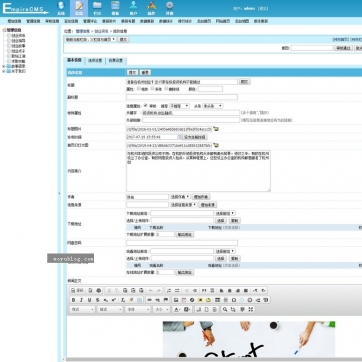Toggle Bold in the editor toolbar
362x362 pixels.
click(x=73, y=300)
